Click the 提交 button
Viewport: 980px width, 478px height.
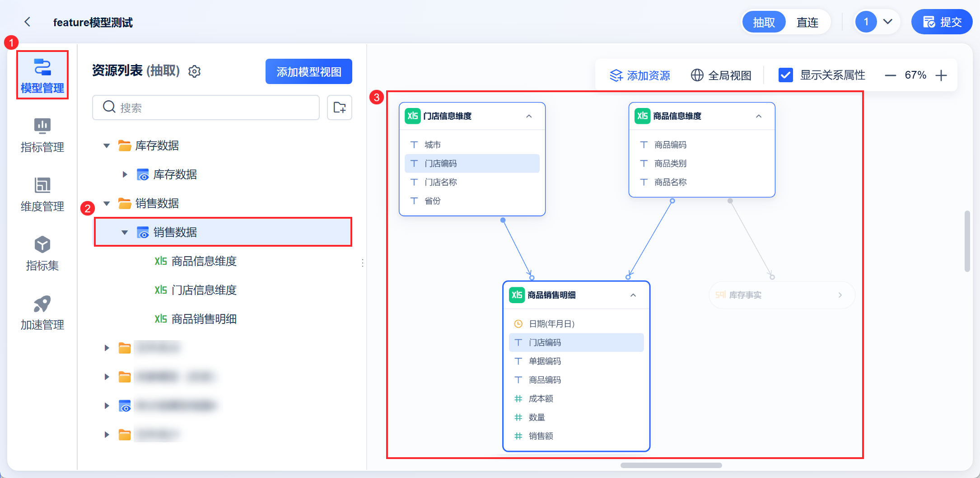942,22
